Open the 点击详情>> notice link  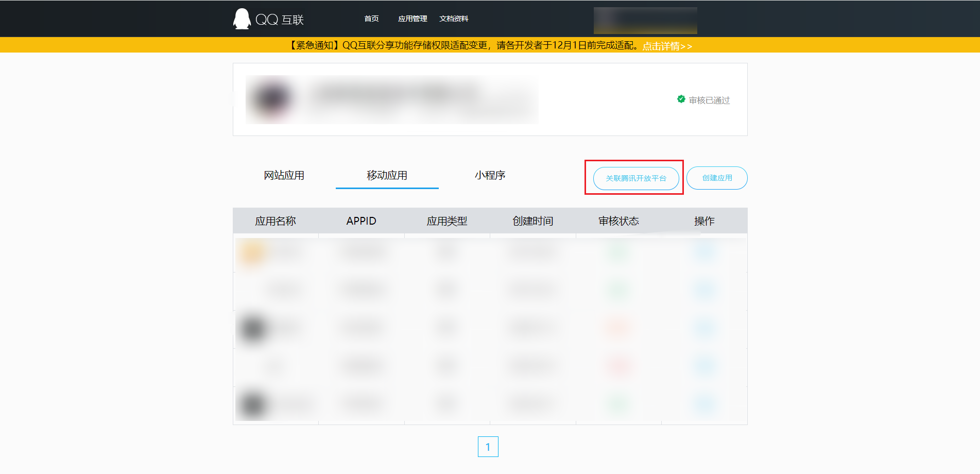[x=666, y=46]
